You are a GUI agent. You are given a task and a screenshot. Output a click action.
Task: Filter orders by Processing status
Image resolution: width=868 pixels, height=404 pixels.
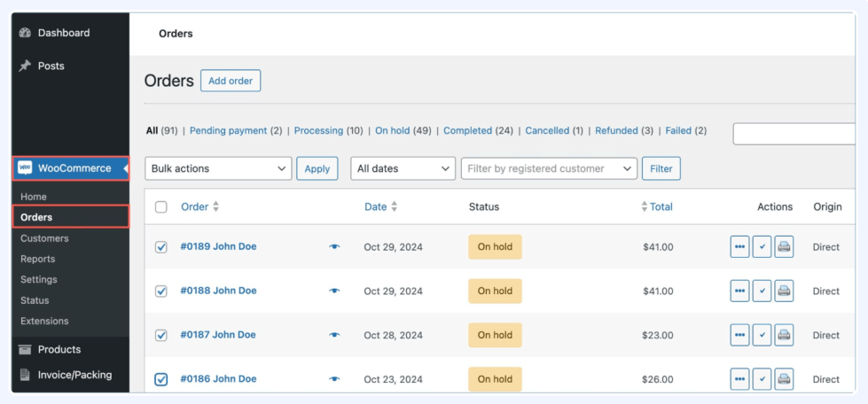coord(318,130)
